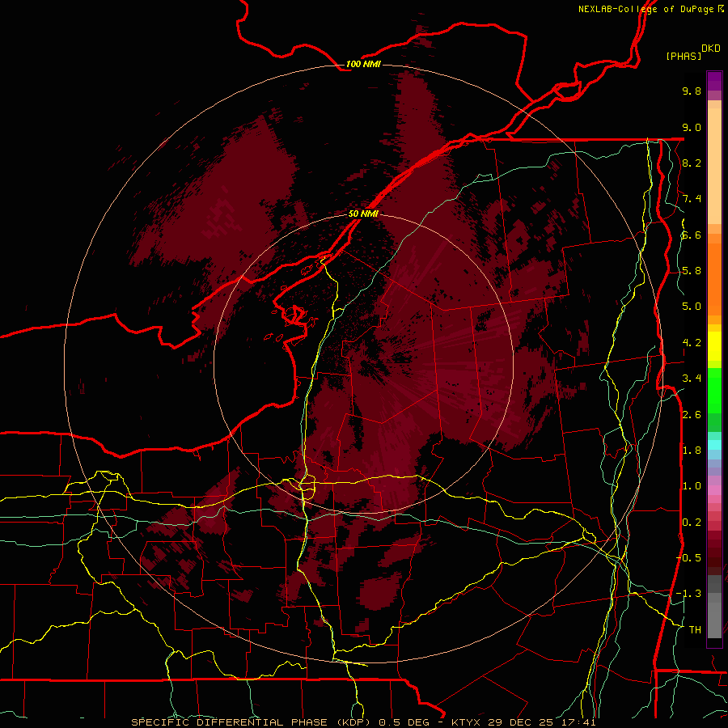Pick the purple band of the color scale
The width and height of the screenshot is (728, 728).
pos(714,81)
